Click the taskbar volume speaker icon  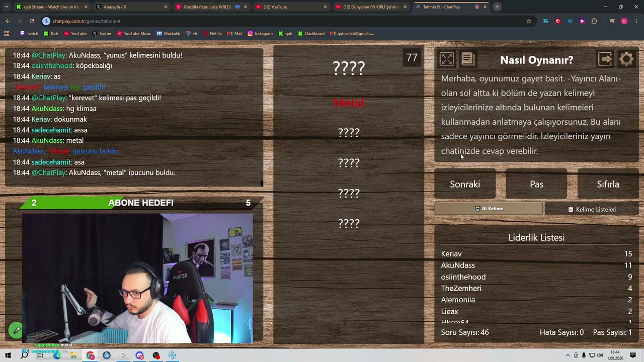point(600,355)
